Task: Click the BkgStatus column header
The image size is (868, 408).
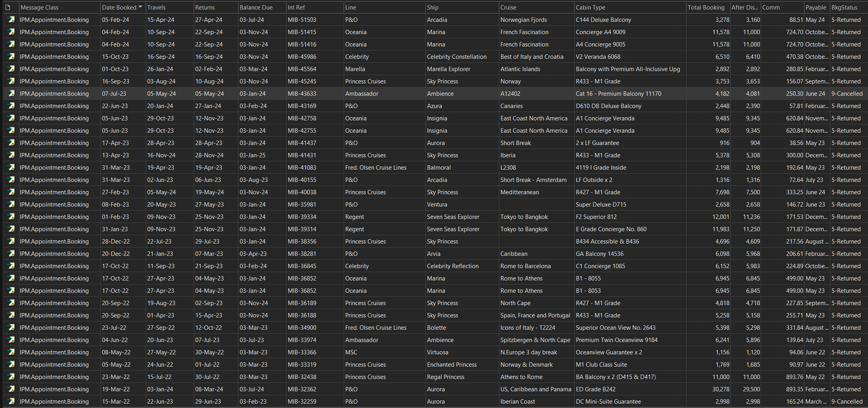Action: click(x=845, y=7)
